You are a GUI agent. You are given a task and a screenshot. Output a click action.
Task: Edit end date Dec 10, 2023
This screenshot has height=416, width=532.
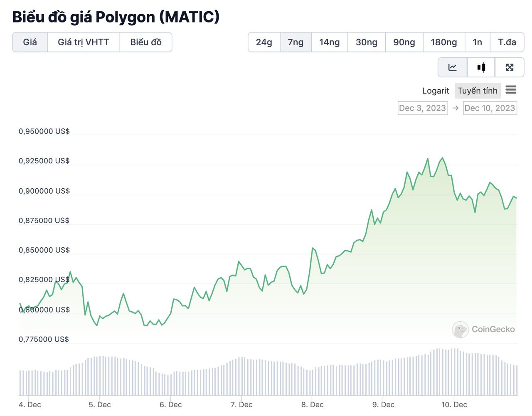[490, 108]
